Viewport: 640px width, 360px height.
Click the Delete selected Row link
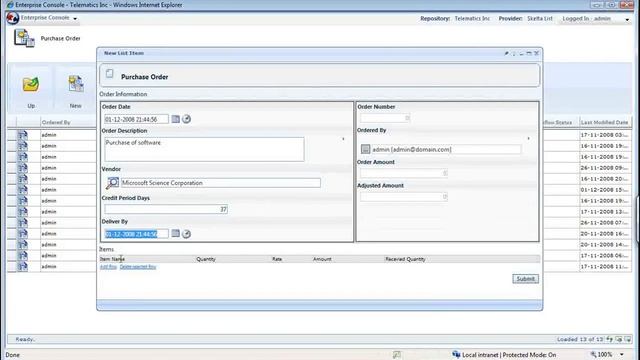pyautogui.click(x=138, y=267)
